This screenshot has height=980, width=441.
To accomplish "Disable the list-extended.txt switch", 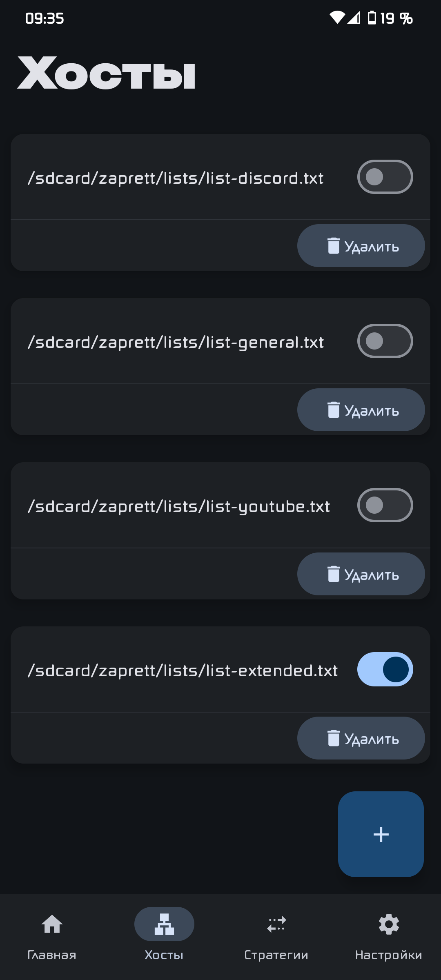I will [x=385, y=669].
